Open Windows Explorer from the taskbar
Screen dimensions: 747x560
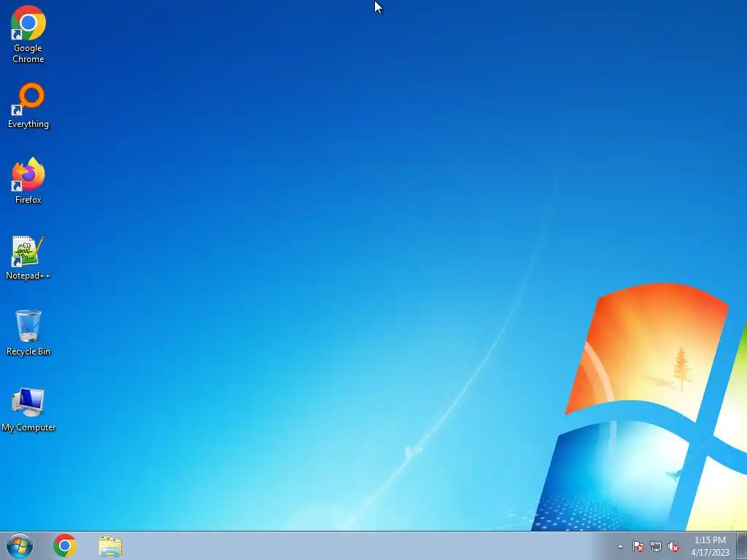coord(110,546)
